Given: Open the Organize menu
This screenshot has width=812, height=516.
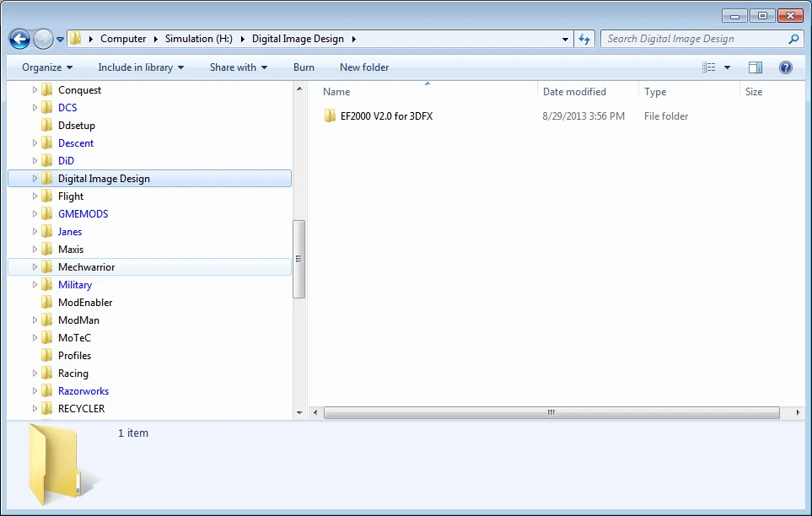Looking at the screenshot, I should coord(47,67).
